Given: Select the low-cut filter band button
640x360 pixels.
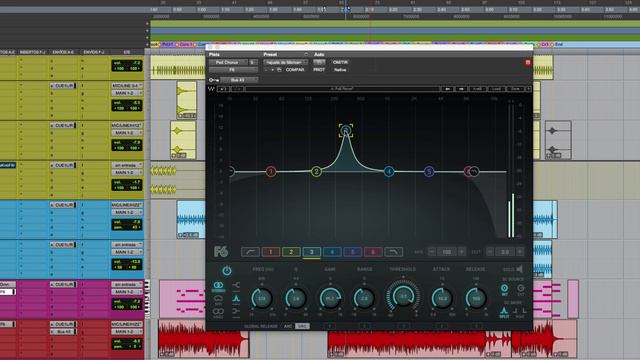Looking at the screenshot, I should coord(250,252).
